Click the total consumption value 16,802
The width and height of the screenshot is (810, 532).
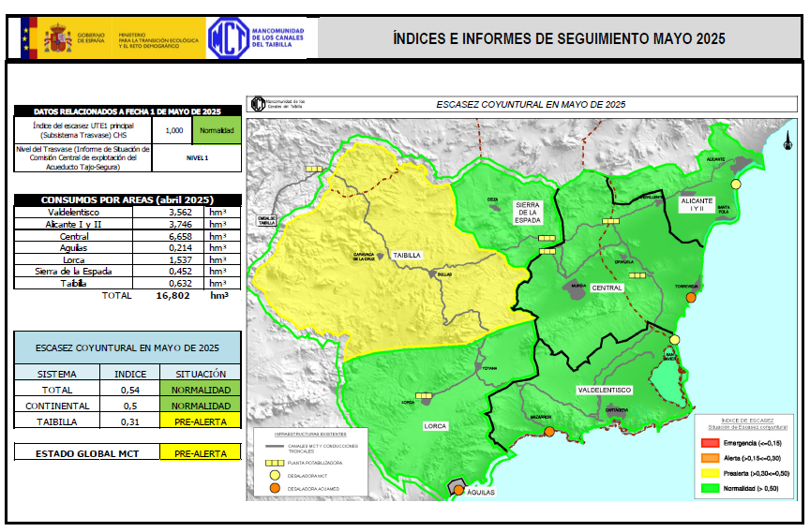[x=174, y=295]
